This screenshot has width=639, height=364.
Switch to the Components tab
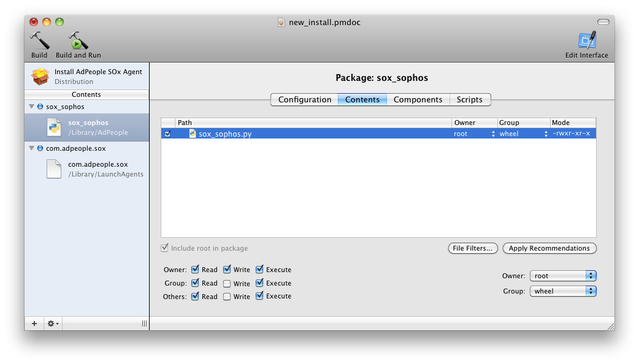pos(418,99)
